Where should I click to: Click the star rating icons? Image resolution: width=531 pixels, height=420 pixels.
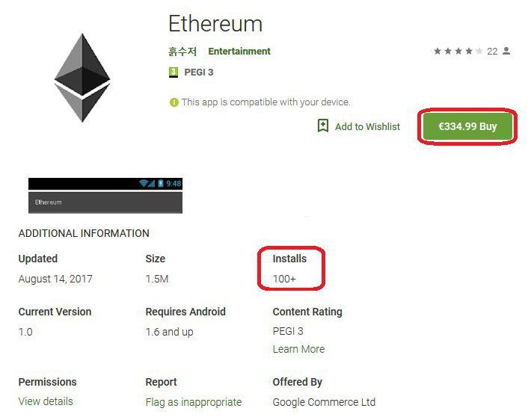click(458, 51)
